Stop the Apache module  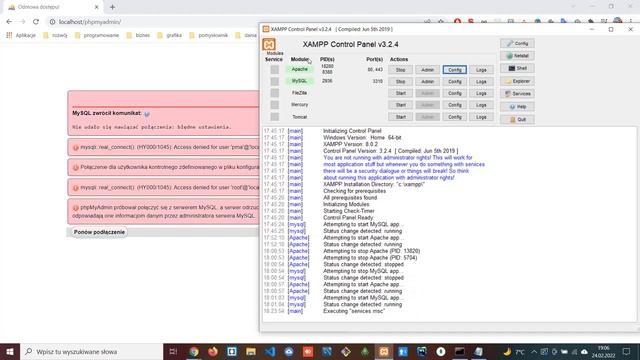pos(400,70)
